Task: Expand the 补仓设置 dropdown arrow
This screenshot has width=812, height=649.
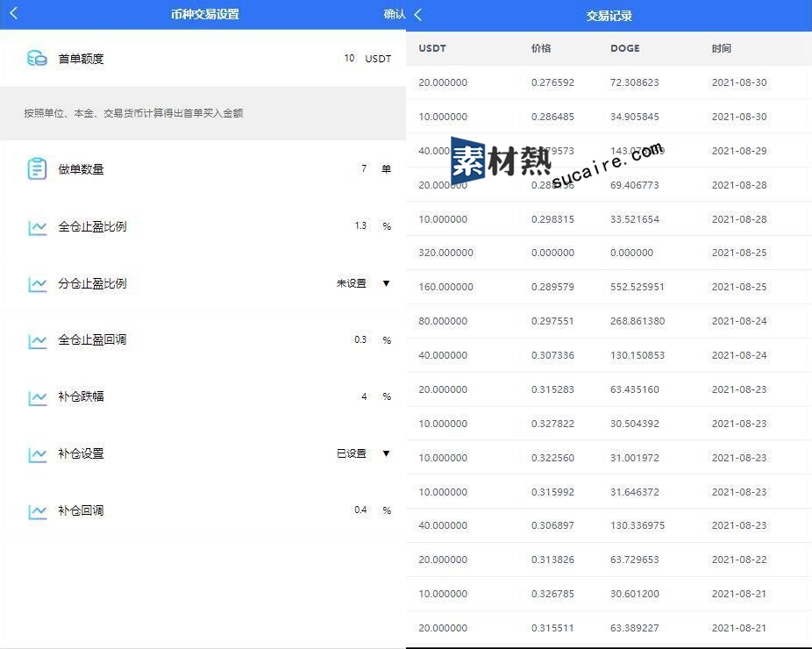Action: coord(386,453)
